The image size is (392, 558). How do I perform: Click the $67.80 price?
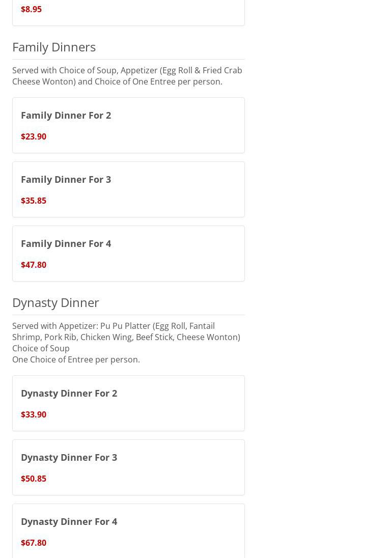pos(34,543)
